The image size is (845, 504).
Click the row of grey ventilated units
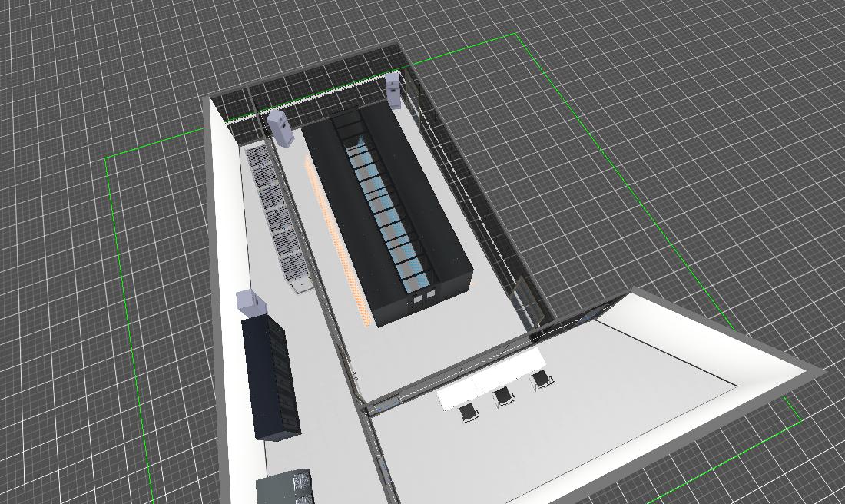point(278,215)
